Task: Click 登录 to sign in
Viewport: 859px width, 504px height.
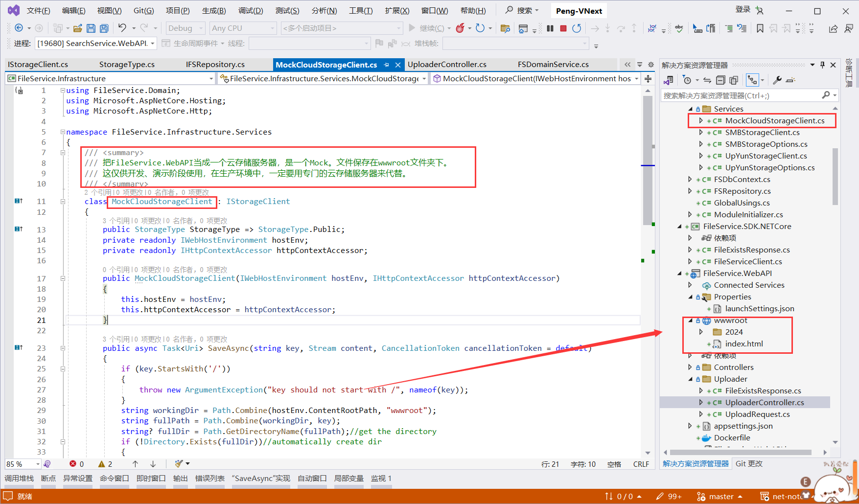Action: point(743,10)
